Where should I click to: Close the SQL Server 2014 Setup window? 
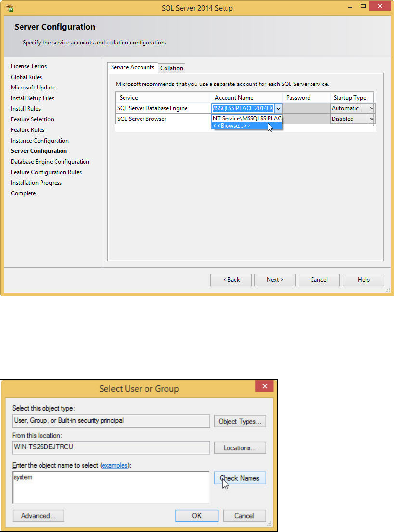(x=380, y=6)
